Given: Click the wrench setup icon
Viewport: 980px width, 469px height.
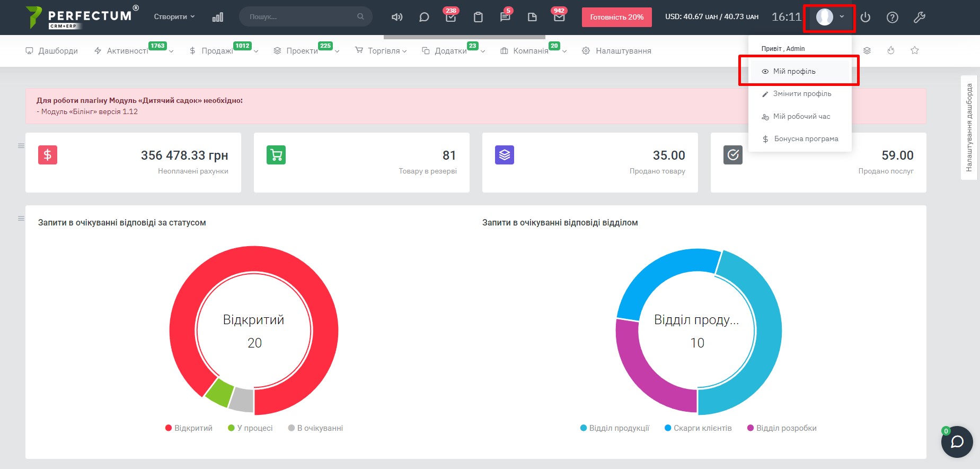Looking at the screenshot, I should point(920,18).
